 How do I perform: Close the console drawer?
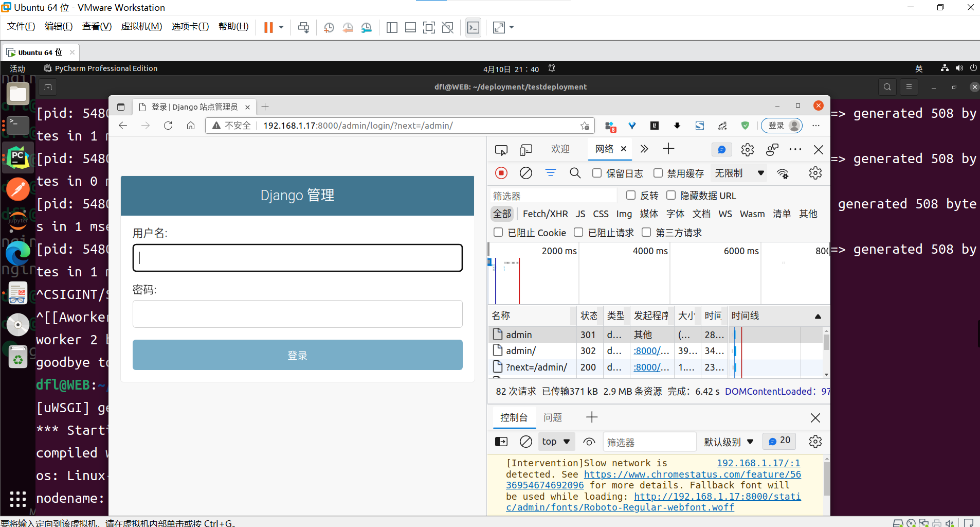point(815,418)
